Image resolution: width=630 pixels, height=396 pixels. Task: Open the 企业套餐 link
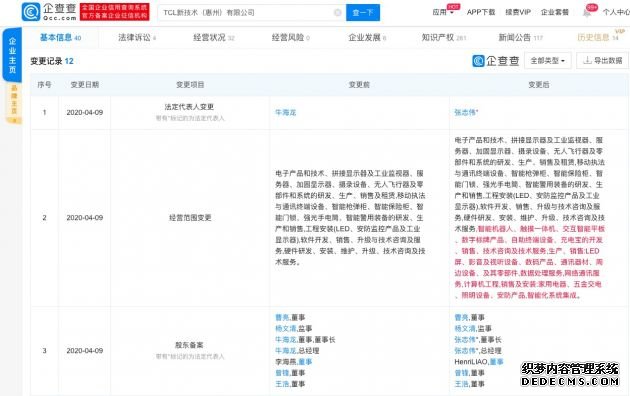554,12
